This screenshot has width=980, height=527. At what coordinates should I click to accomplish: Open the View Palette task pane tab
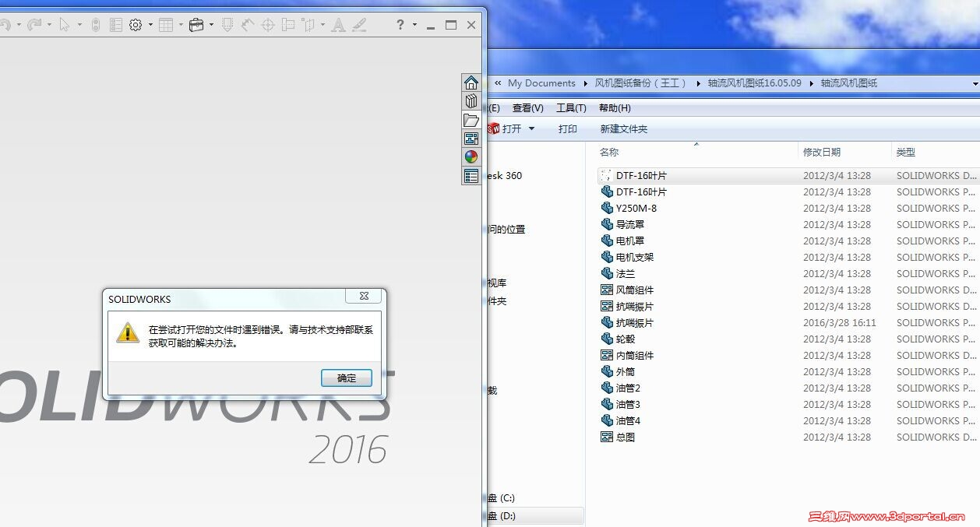471,139
